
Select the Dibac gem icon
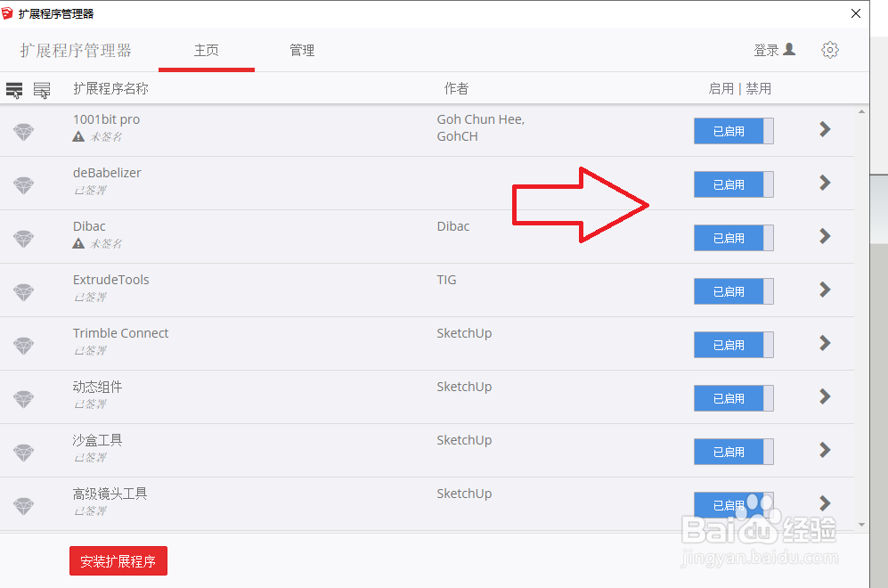click(x=24, y=239)
